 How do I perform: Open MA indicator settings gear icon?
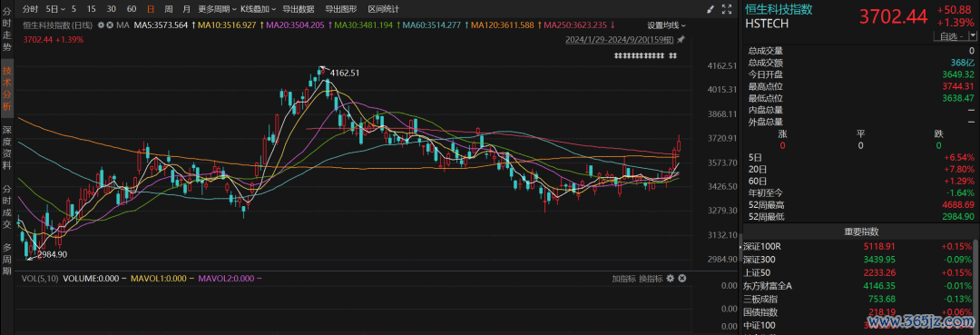coord(101,25)
